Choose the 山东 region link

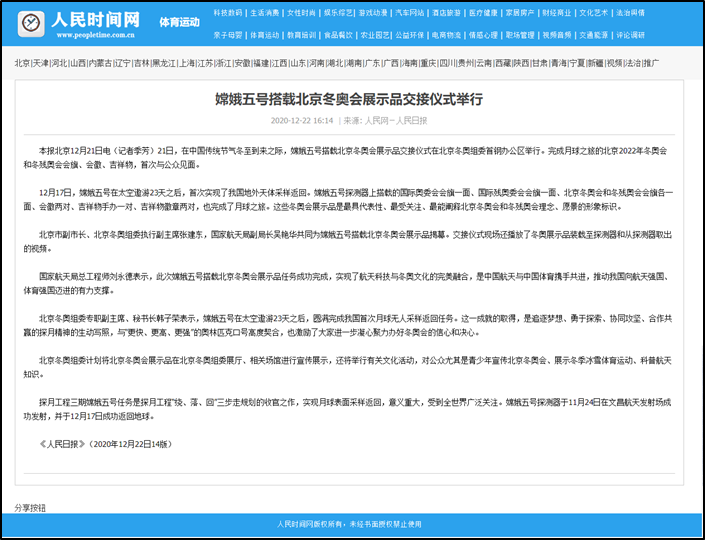[x=298, y=63]
